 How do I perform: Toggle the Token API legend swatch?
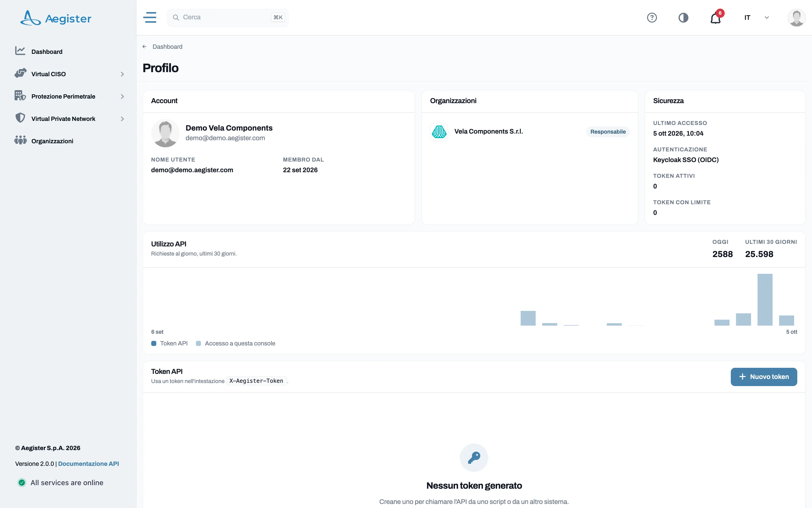(154, 343)
